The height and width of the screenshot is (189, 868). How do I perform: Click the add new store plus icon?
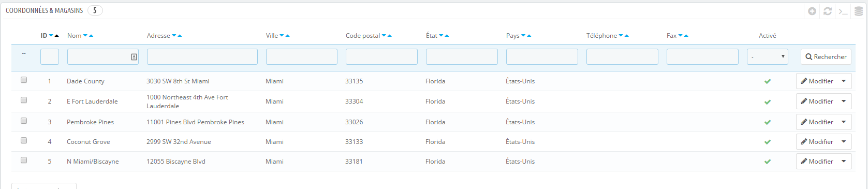[812, 11]
